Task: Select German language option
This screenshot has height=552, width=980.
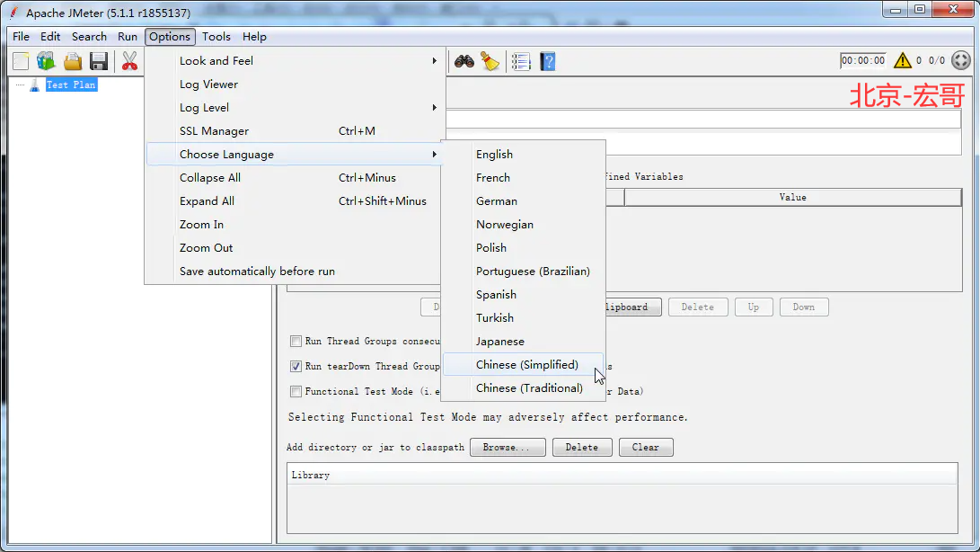Action: pos(523,200)
